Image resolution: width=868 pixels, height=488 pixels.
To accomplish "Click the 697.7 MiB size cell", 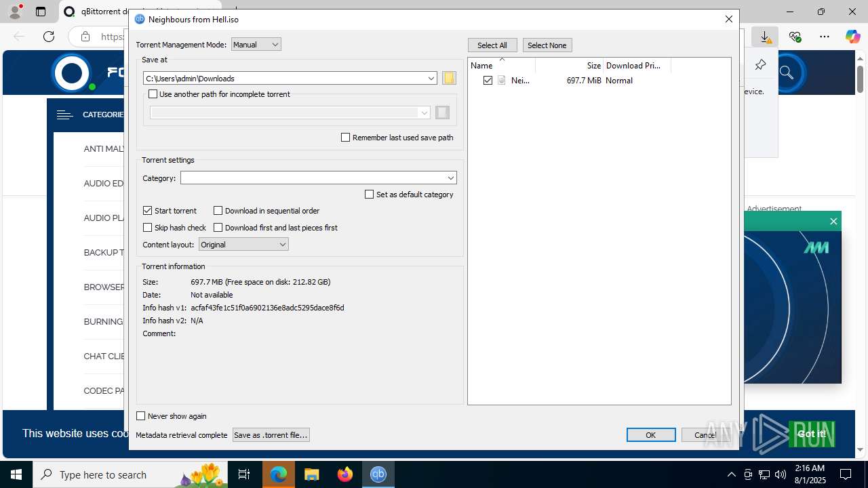I will tap(584, 80).
